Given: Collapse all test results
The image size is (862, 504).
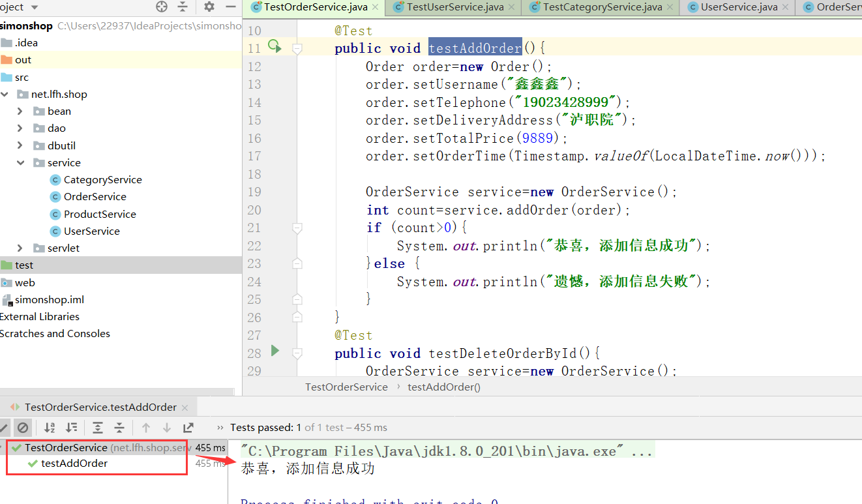Looking at the screenshot, I should (119, 428).
